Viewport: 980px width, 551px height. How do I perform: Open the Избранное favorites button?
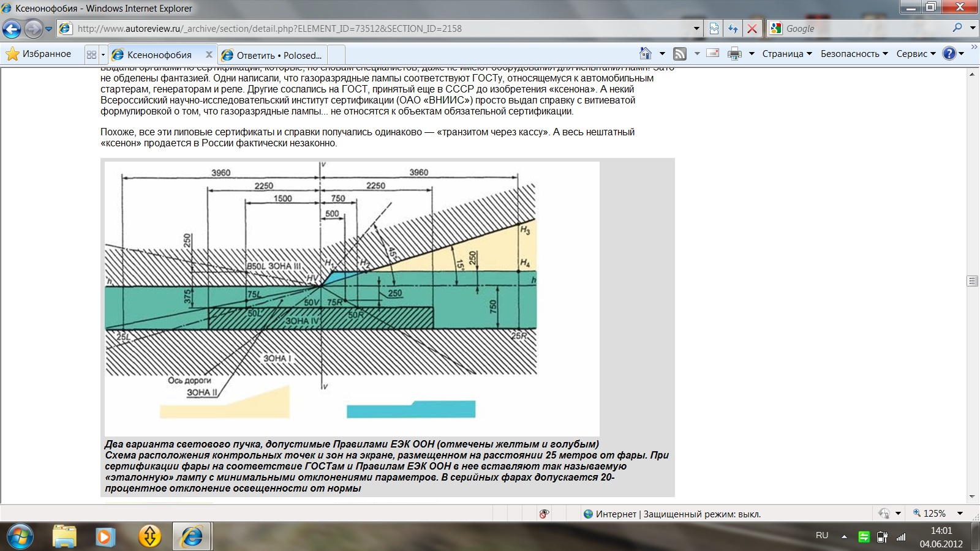coord(39,54)
